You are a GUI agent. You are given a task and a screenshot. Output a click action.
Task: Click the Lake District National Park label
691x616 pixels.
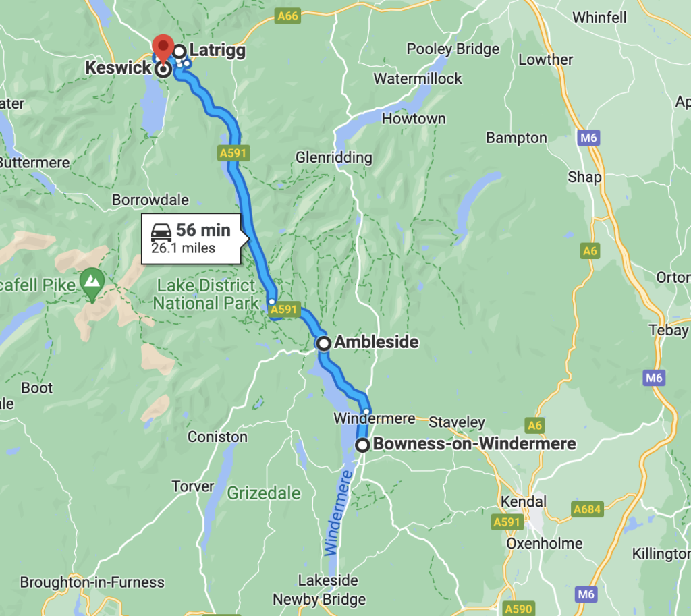(206, 294)
